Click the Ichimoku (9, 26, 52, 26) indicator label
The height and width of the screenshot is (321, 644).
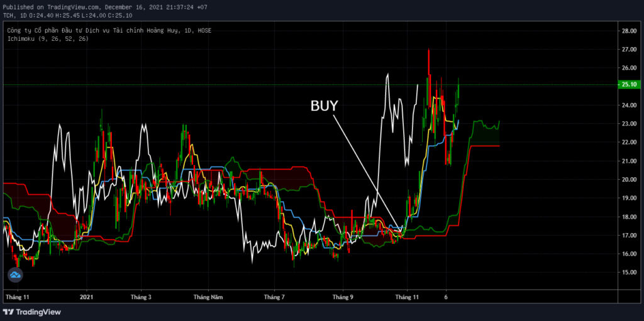tap(48, 38)
